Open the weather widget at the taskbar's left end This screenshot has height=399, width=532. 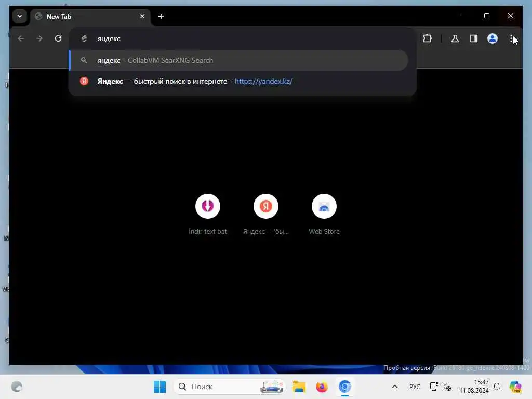(17, 387)
